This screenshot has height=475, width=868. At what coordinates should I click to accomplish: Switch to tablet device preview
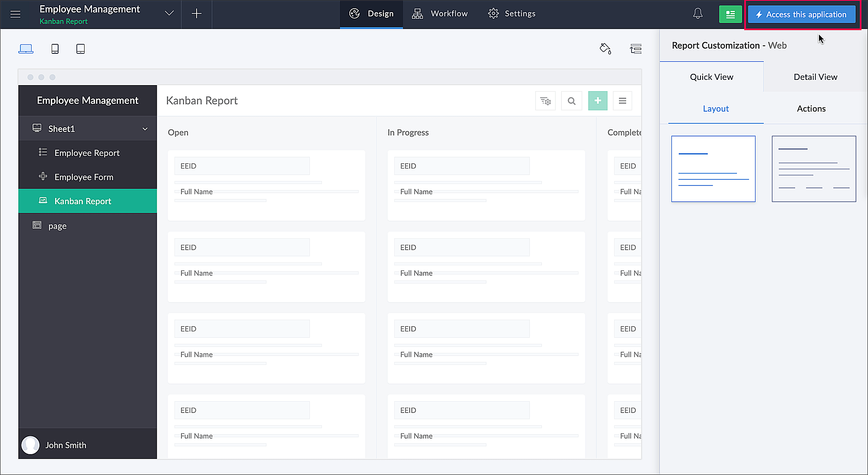click(80, 49)
